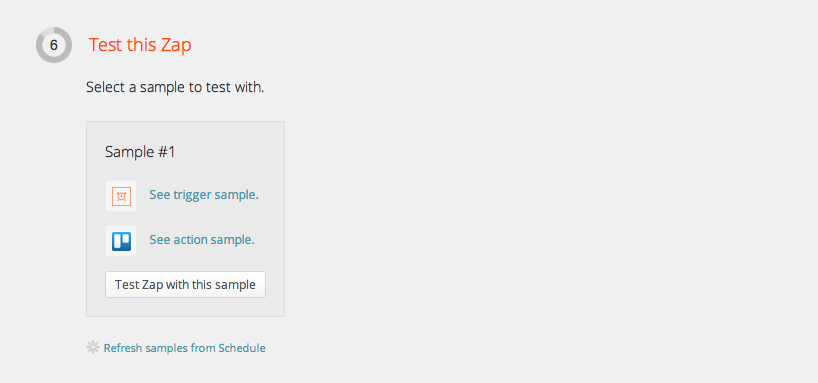Click the 'Select a sample to test with' text
This screenshot has height=383, width=818.
(175, 87)
